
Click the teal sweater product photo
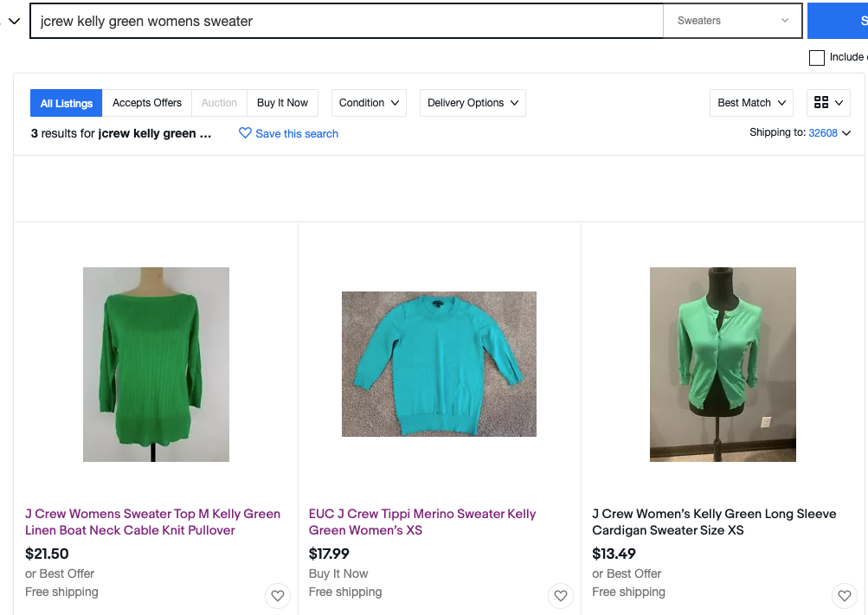pyautogui.click(x=439, y=364)
